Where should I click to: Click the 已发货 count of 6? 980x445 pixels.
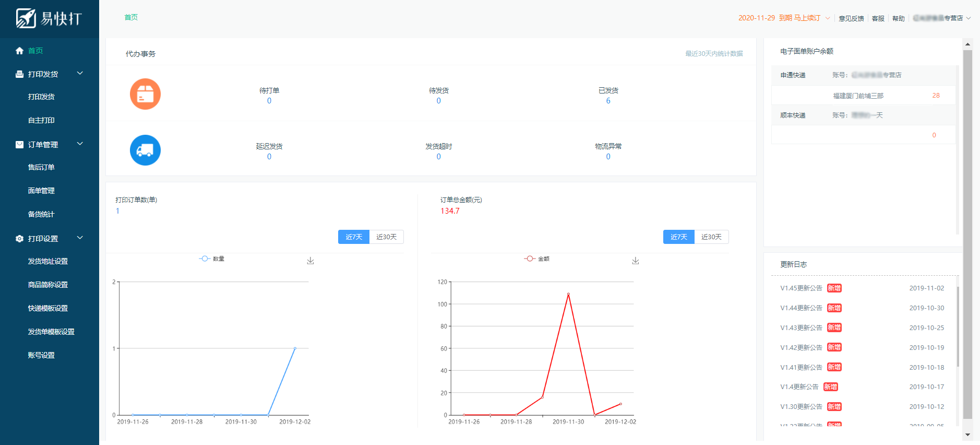tap(608, 101)
